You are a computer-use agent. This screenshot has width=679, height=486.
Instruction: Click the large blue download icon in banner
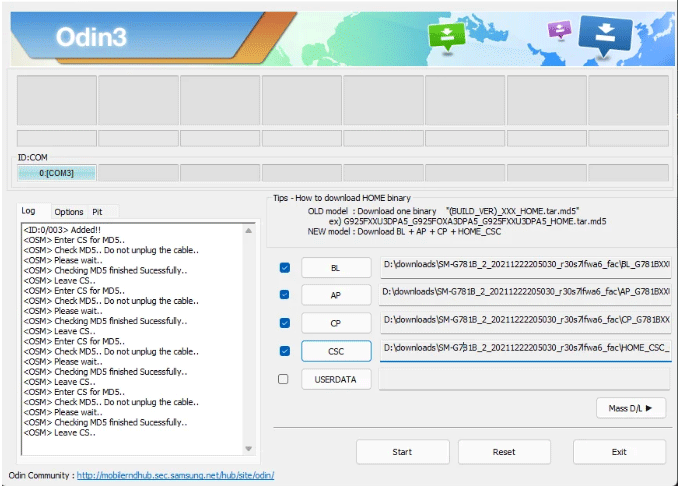click(x=605, y=36)
